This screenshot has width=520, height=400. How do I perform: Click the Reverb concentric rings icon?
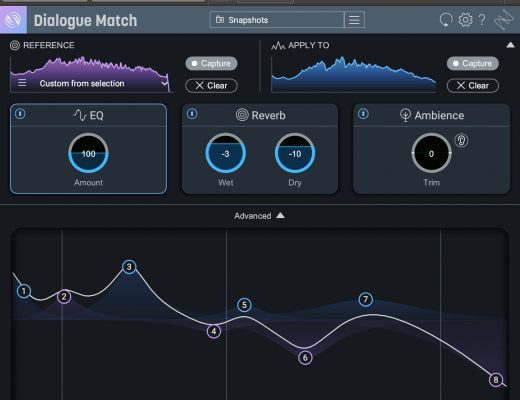click(x=242, y=115)
